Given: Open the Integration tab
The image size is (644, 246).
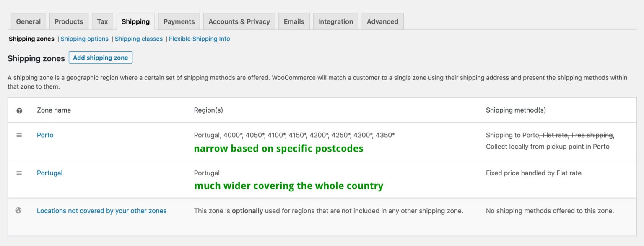Looking at the screenshot, I should [335, 21].
